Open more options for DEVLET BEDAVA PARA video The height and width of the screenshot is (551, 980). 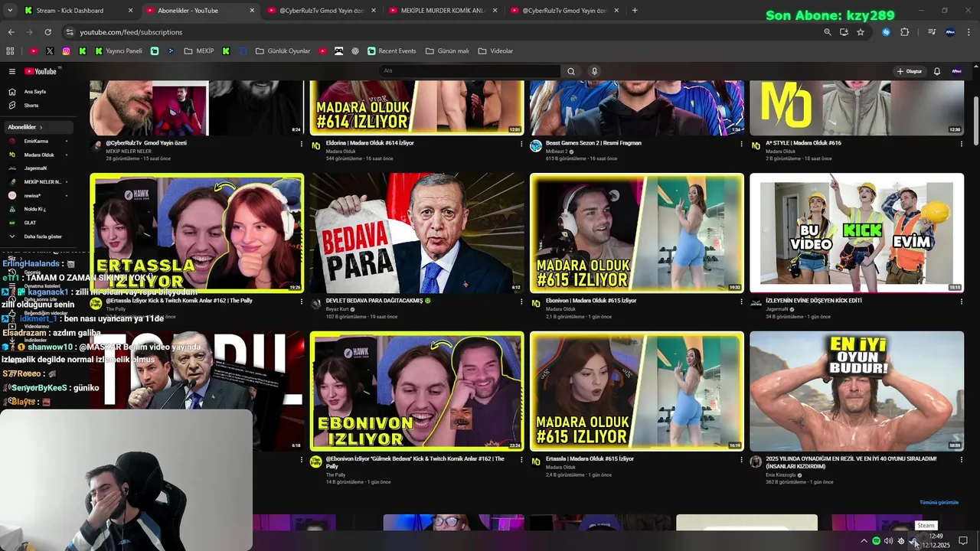[x=521, y=302]
